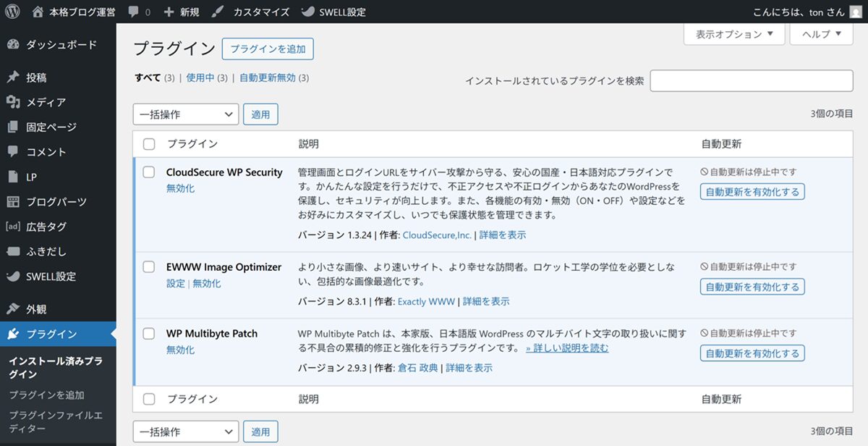Open the メディア sidebar icon
The image size is (868, 446).
click(13, 102)
